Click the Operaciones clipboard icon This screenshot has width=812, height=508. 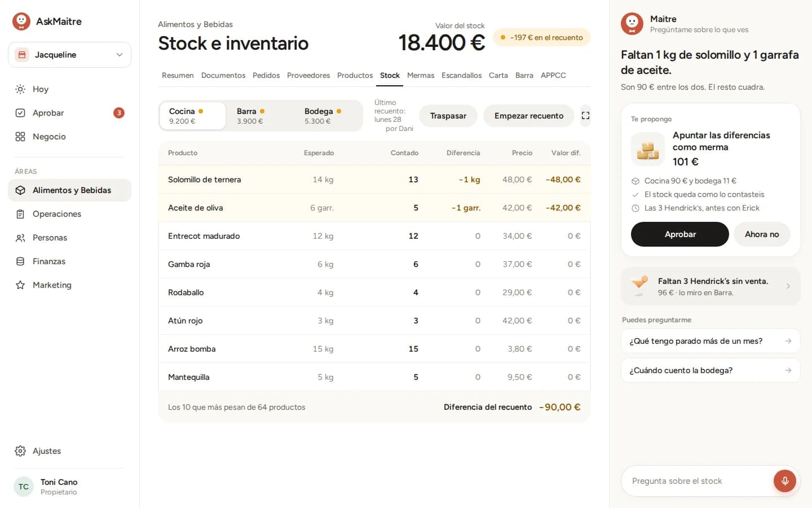20,214
